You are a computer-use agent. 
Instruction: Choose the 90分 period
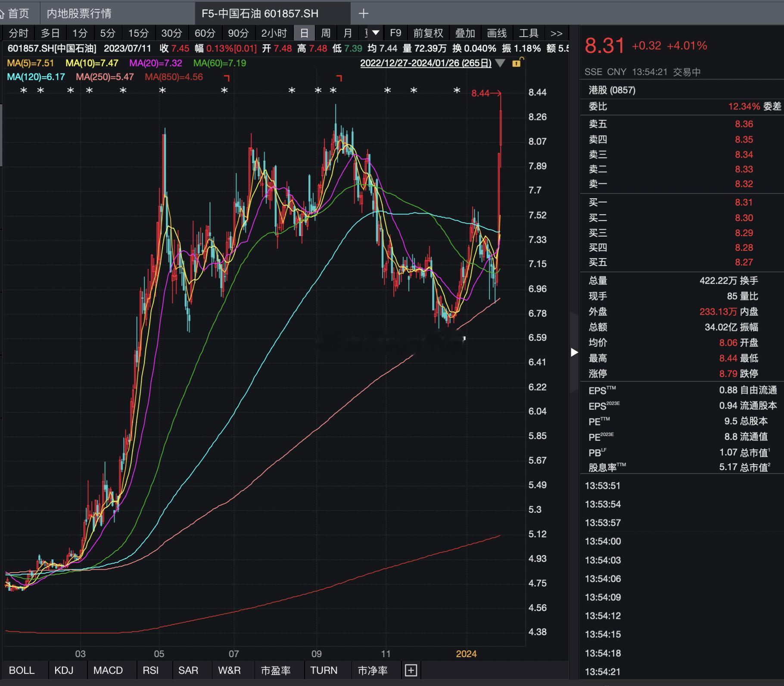(238, 33)
